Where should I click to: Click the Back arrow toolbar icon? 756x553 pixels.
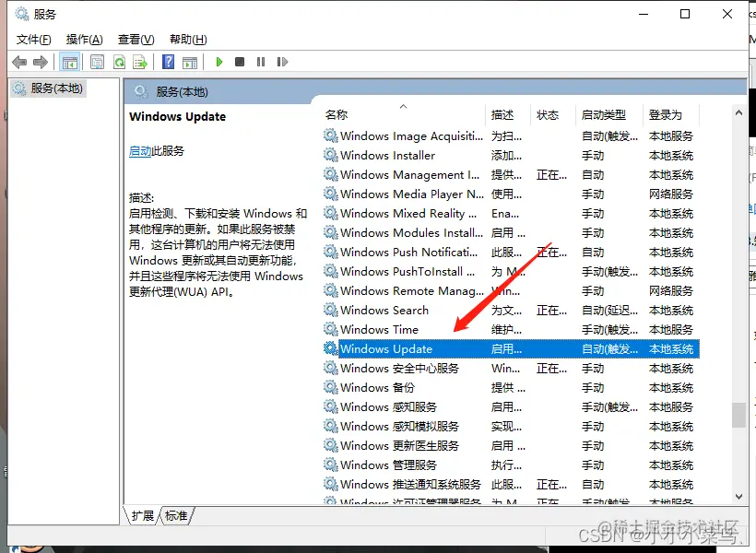(x=19, y=62)
